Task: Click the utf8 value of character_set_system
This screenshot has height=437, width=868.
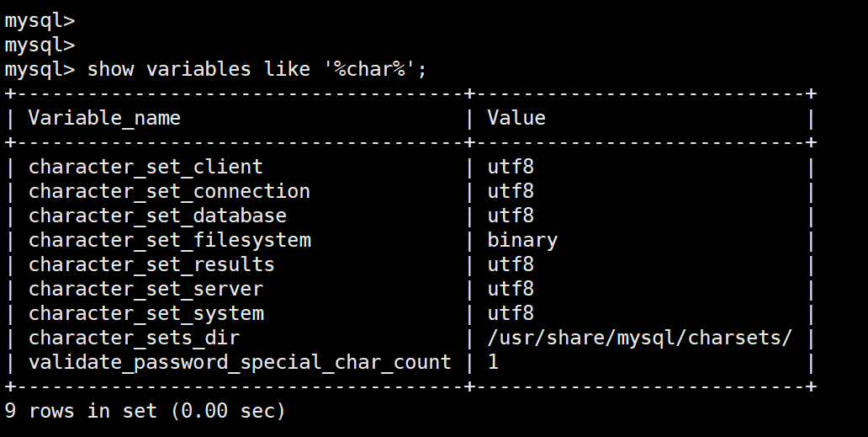Action: [511, 313]
